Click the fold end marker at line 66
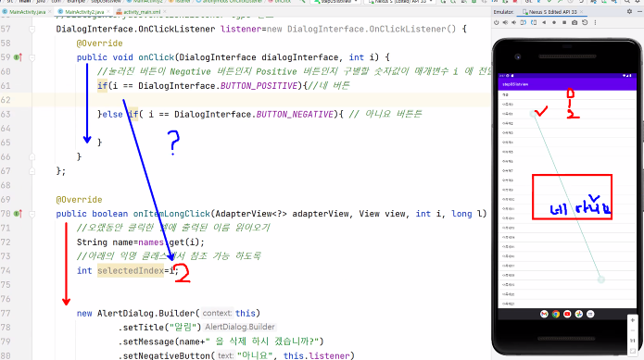 [32, 156]
